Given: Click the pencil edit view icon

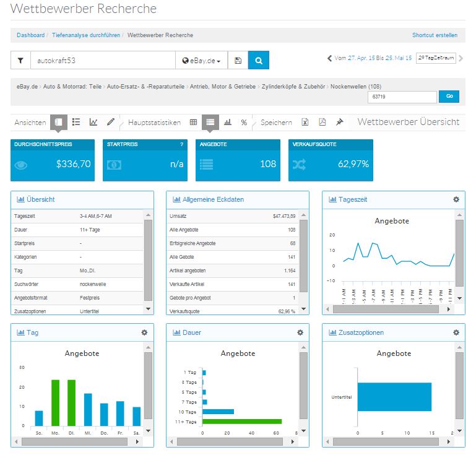Looking at the screenshot, I should [x=111, y=122].
